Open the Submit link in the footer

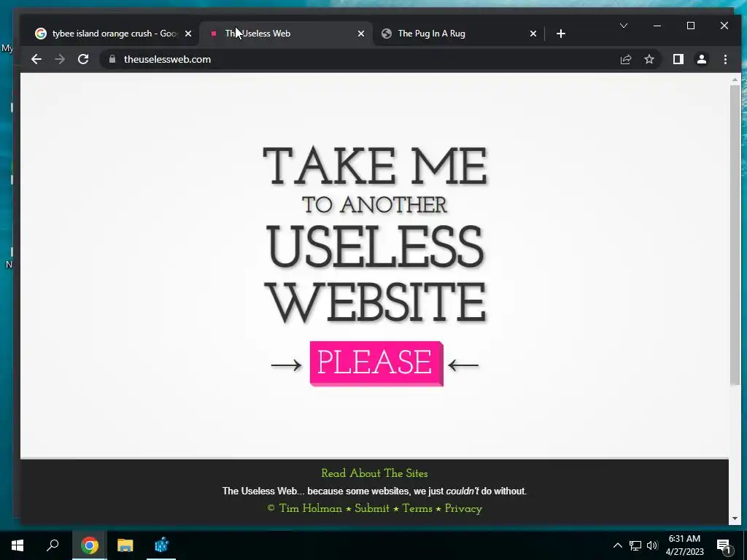tap(372, 508)
